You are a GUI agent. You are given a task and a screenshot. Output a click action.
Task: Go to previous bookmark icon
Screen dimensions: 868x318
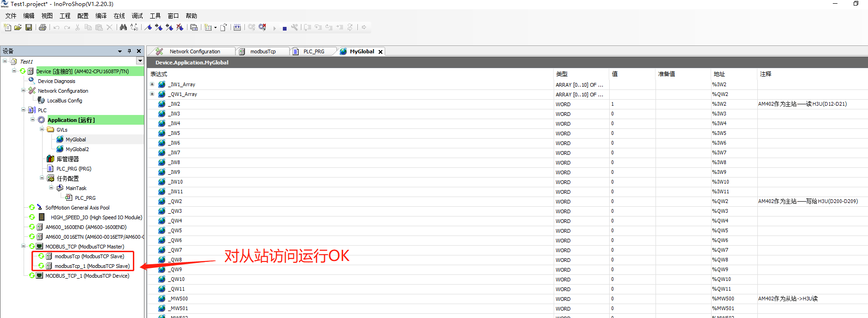169,27
